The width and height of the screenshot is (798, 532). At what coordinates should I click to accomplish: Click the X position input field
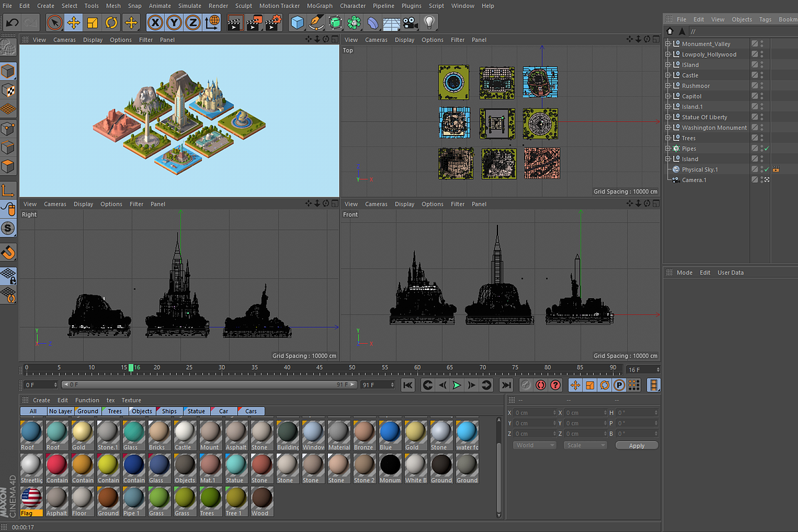pyautogui.click(x=534, y=413)
